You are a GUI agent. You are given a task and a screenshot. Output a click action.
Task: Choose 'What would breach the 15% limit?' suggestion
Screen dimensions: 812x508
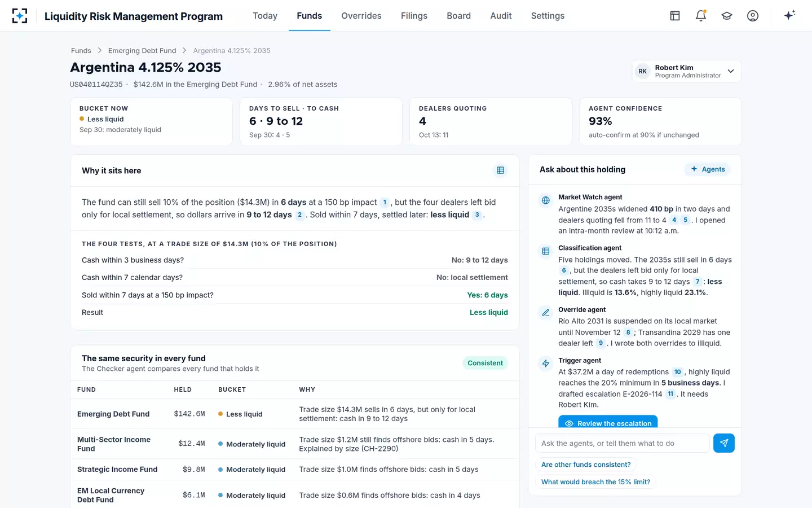[x=595, y=482]
